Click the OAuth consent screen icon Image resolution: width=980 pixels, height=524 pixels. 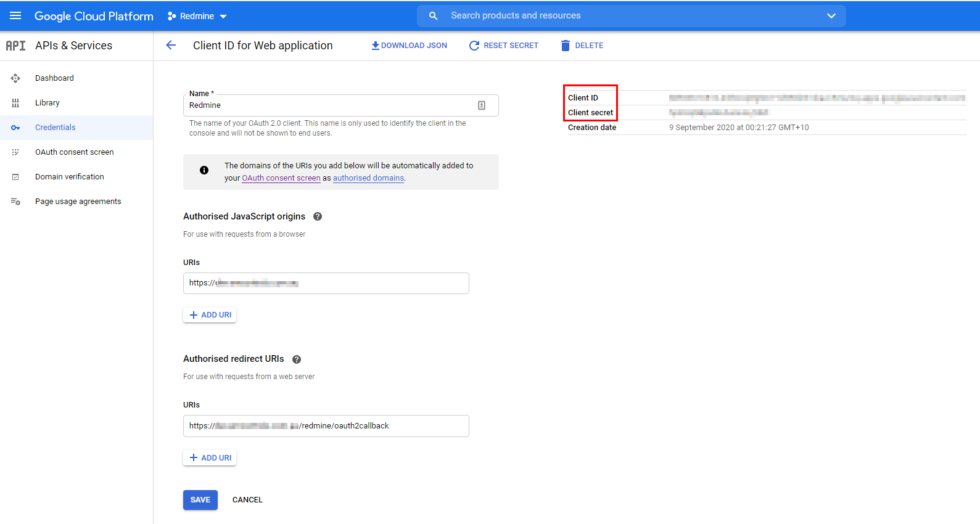point(15,152)
